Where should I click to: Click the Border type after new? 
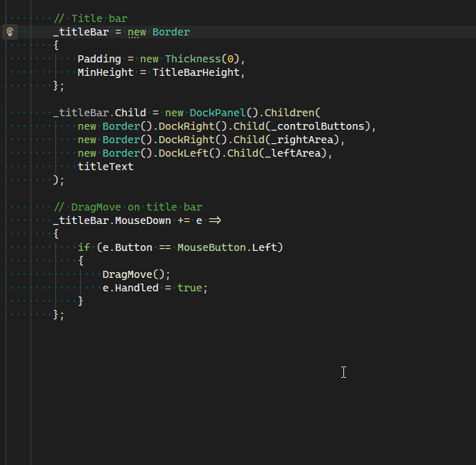click(x=171, y=32)
